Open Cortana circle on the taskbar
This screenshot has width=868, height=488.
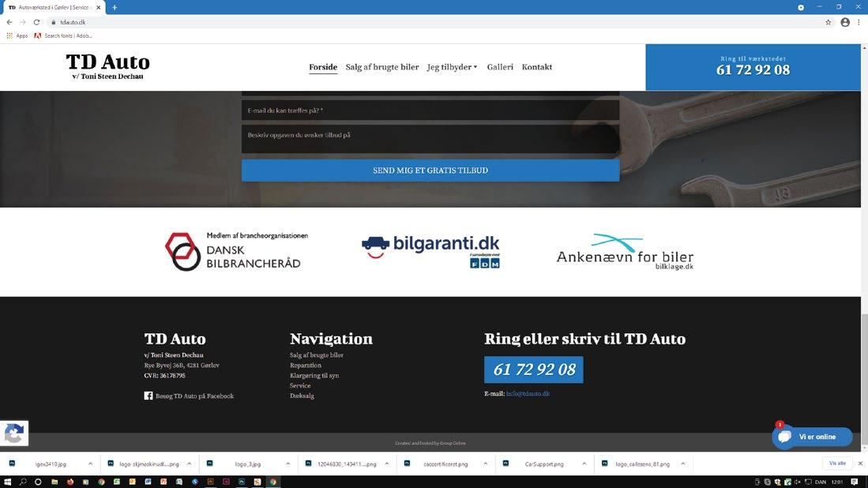(38, 482)
